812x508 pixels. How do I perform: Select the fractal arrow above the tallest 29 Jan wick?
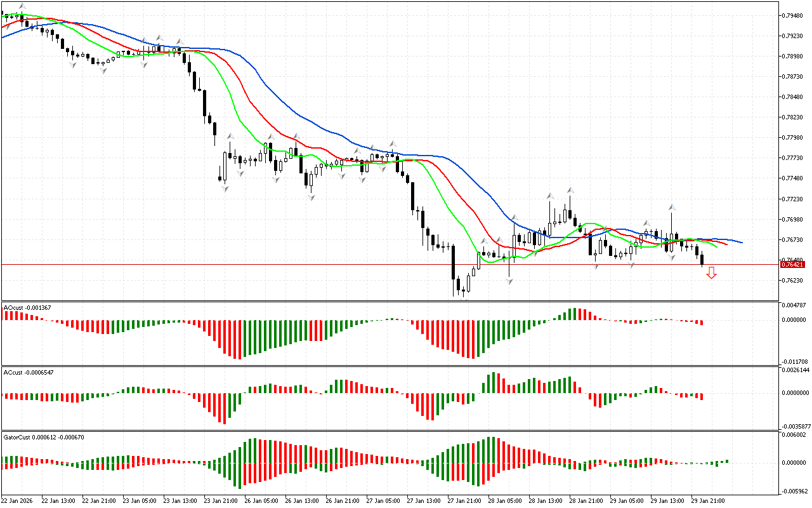click(671, 207)
